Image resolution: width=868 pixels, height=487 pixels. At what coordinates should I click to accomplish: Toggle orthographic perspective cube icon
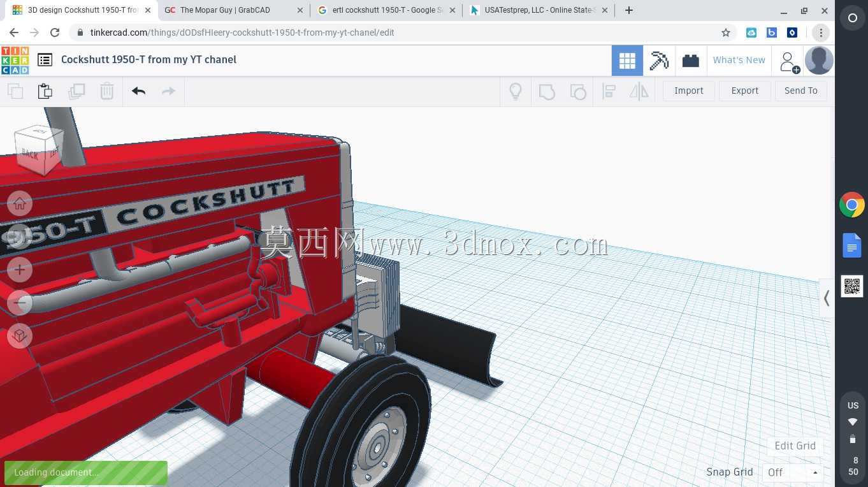coord(20,335)
